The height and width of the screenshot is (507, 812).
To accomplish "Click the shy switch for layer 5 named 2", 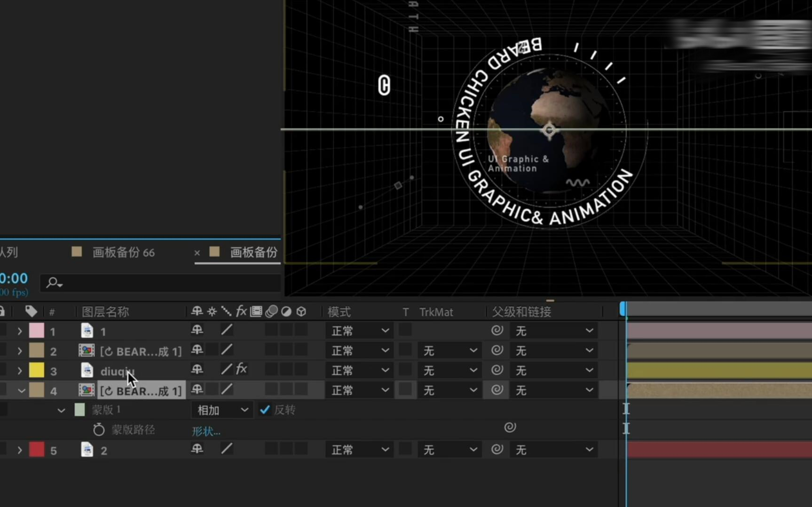I will click(x=197, y=449).
